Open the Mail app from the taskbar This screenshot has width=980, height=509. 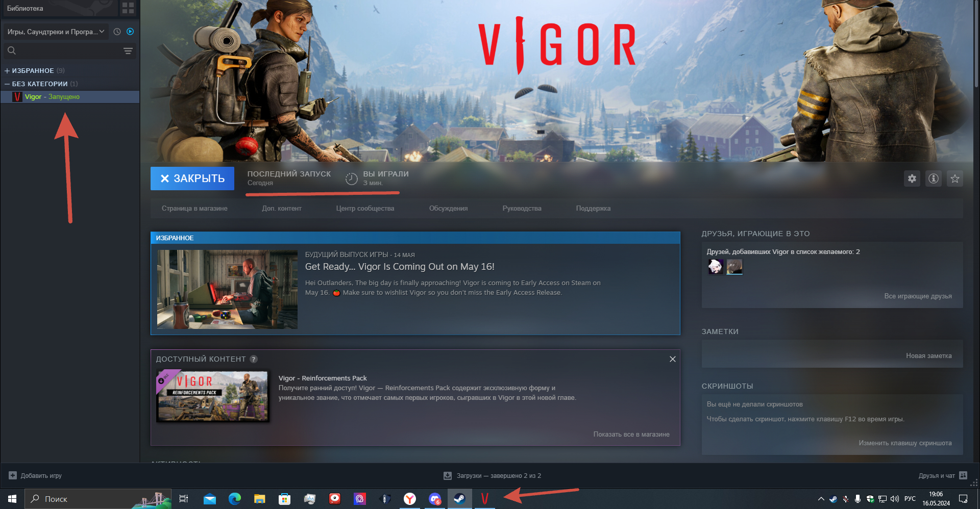(x=210, y=499)
